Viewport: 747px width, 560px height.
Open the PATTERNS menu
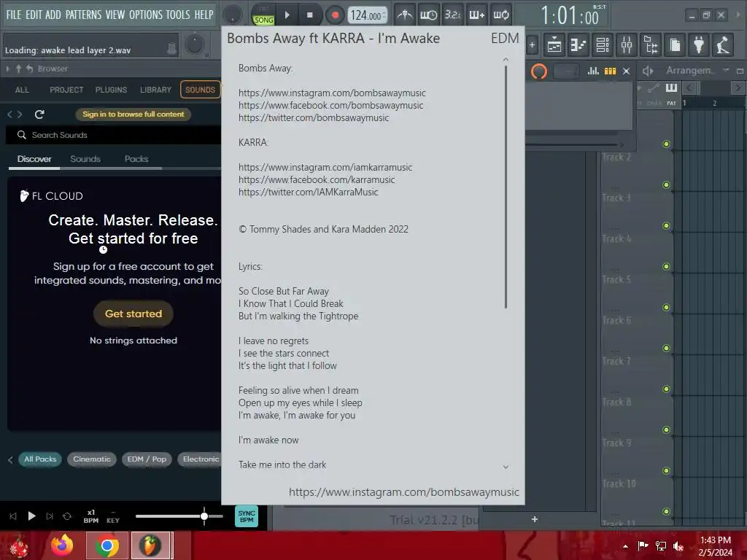tap(83, 15)
